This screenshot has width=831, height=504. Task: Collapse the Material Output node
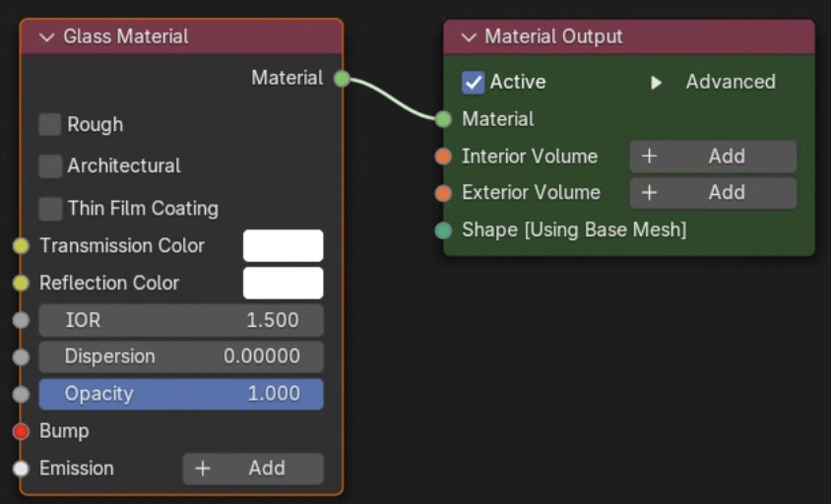467,37
